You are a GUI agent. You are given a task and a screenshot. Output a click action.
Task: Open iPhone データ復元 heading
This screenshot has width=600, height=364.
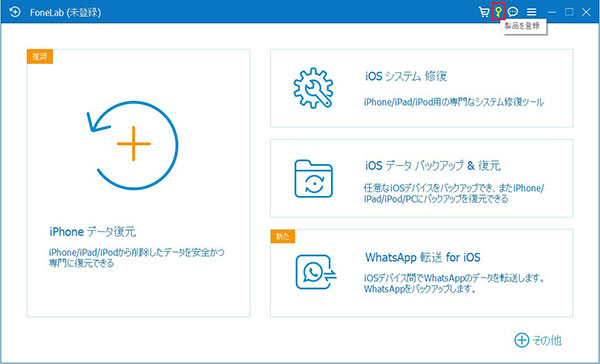[x=93, y=232]
